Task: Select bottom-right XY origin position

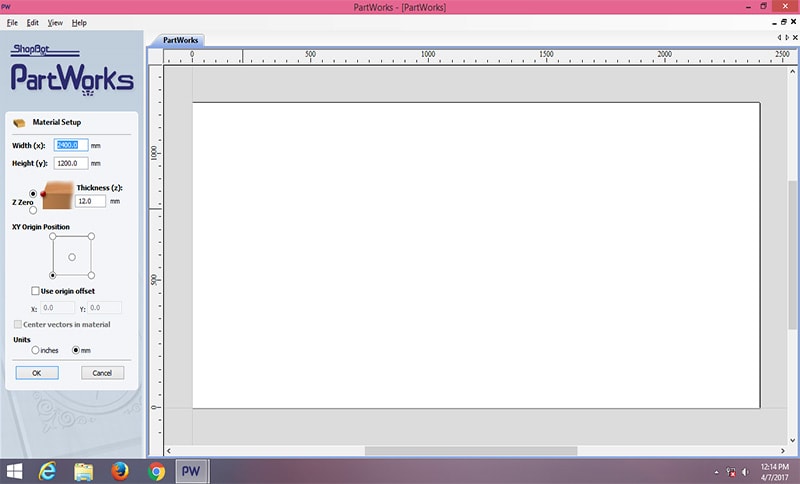Action: (91, 275)
